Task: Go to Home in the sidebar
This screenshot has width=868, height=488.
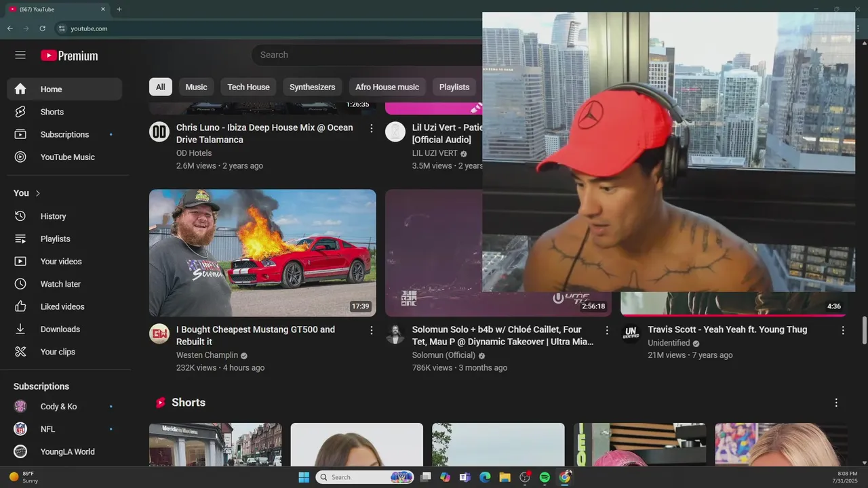Action: (64, 89)
